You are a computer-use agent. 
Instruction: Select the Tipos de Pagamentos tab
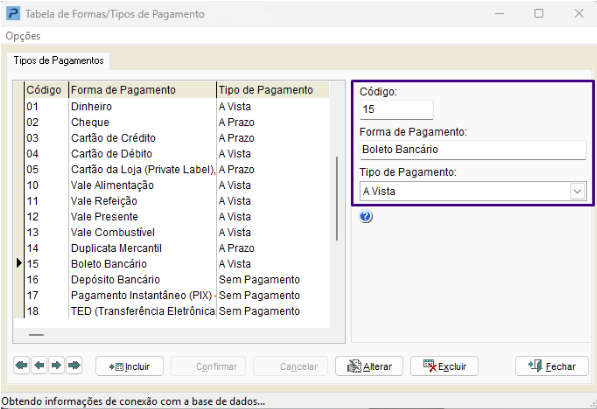59,61
